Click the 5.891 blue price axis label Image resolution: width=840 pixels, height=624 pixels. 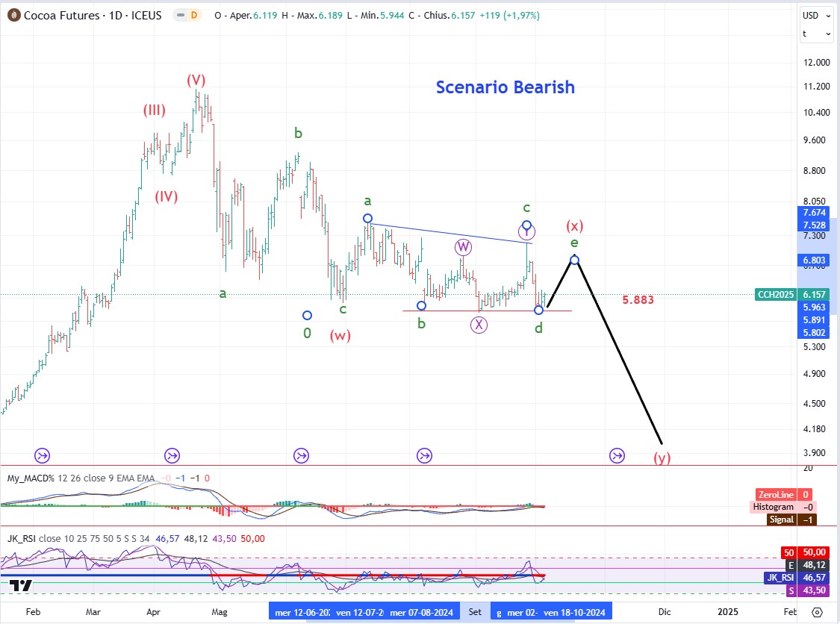click(814, 319)
